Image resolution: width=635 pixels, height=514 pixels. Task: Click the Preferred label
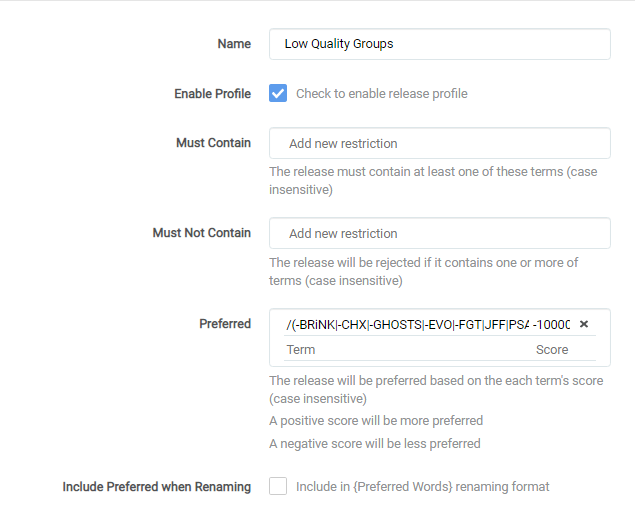(x=225, y=324)
